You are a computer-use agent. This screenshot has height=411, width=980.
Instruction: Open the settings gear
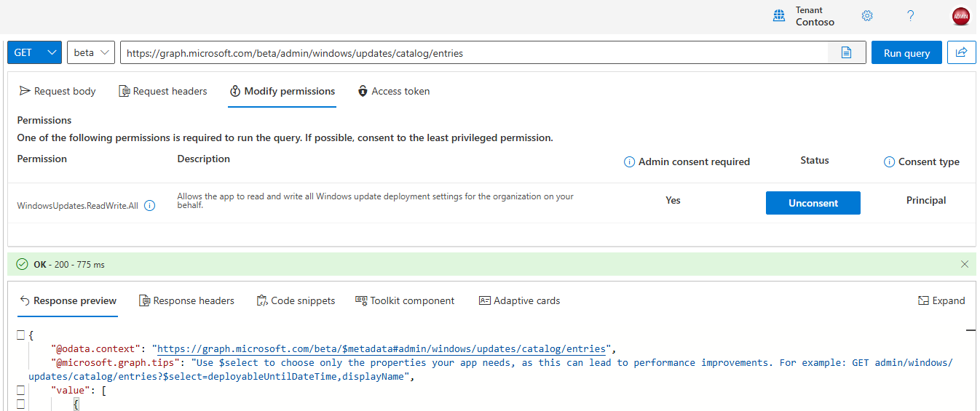(867, 16)
